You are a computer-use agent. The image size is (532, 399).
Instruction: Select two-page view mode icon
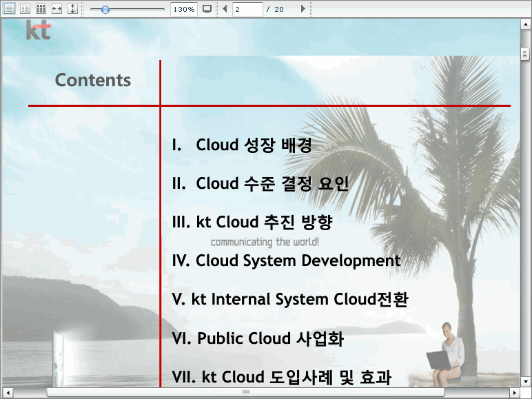click(25, 9)
